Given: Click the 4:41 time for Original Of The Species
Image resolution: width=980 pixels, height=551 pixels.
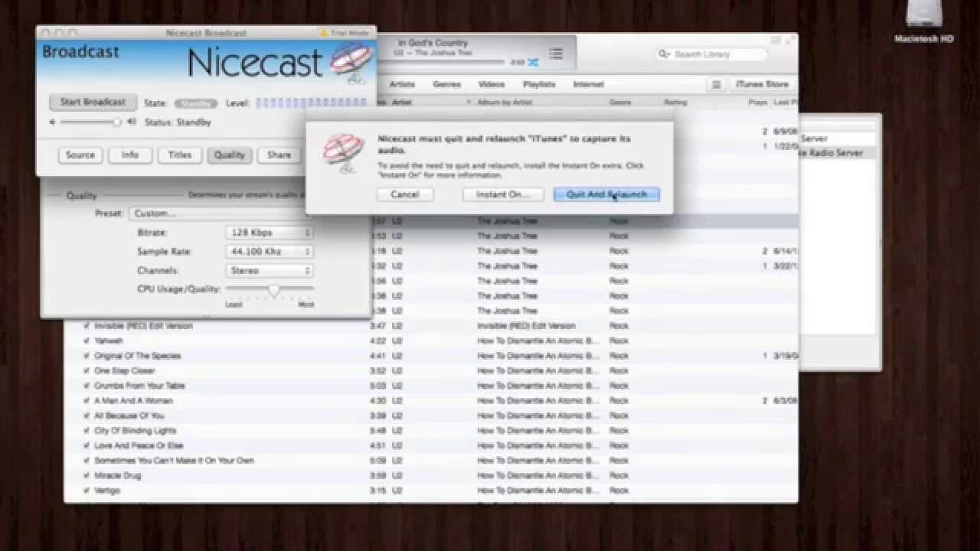Looking at the screenshot, I should click(x=377, y=356).
